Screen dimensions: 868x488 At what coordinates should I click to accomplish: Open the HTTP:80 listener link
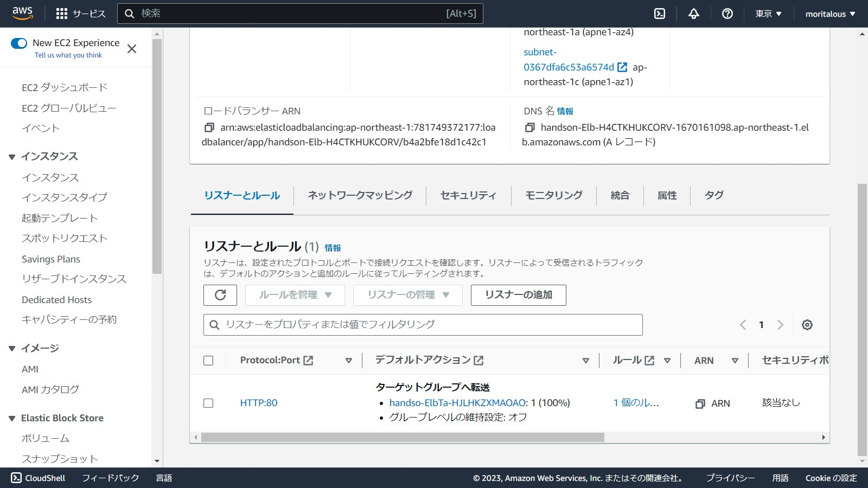(259, 403)
